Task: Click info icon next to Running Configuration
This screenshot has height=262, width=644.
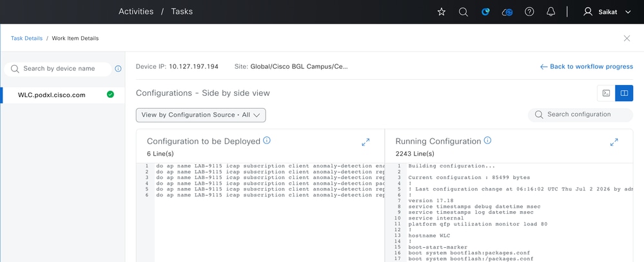Action: click(x=487, y=140)
